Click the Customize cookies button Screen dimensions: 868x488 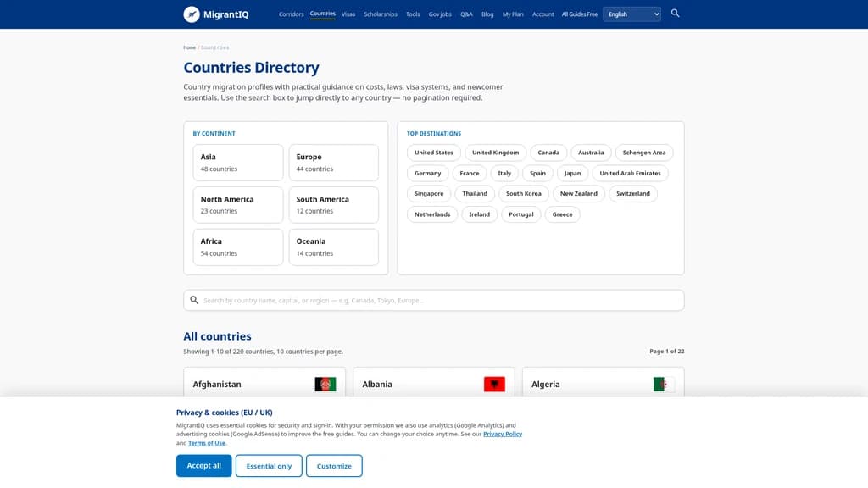[334, 466]
